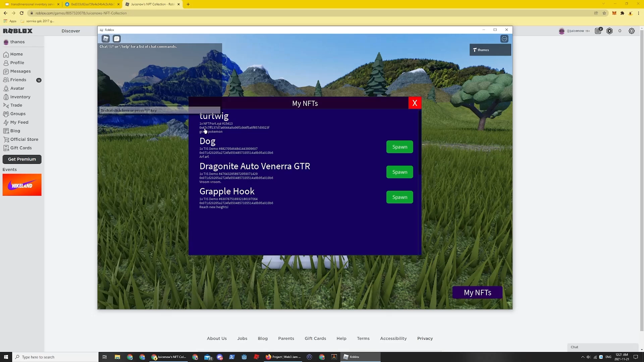Go back in the browser

click(5, 13)
